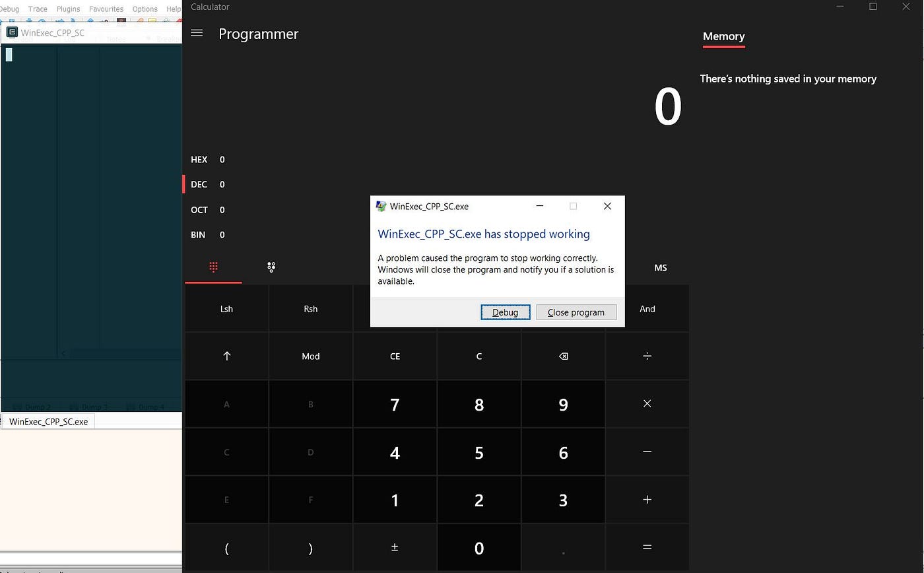Image resolution: width=924 pixels, height=573 pixels.
Task: Click the plus-minus negate key
Action: click(395, 547)
